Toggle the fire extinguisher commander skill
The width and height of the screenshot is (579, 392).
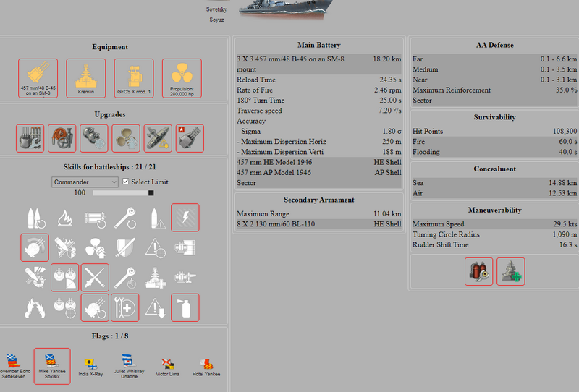point(185,307)
